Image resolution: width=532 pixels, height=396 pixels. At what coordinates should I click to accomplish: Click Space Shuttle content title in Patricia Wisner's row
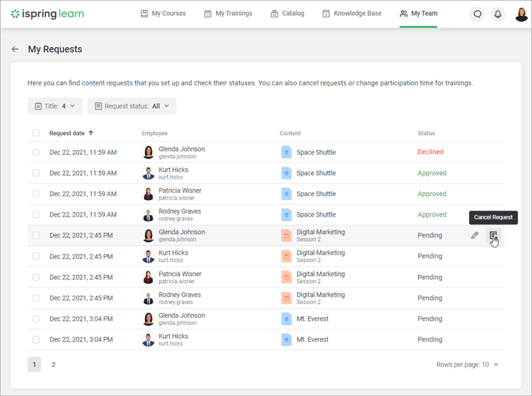tap(316, 194)
